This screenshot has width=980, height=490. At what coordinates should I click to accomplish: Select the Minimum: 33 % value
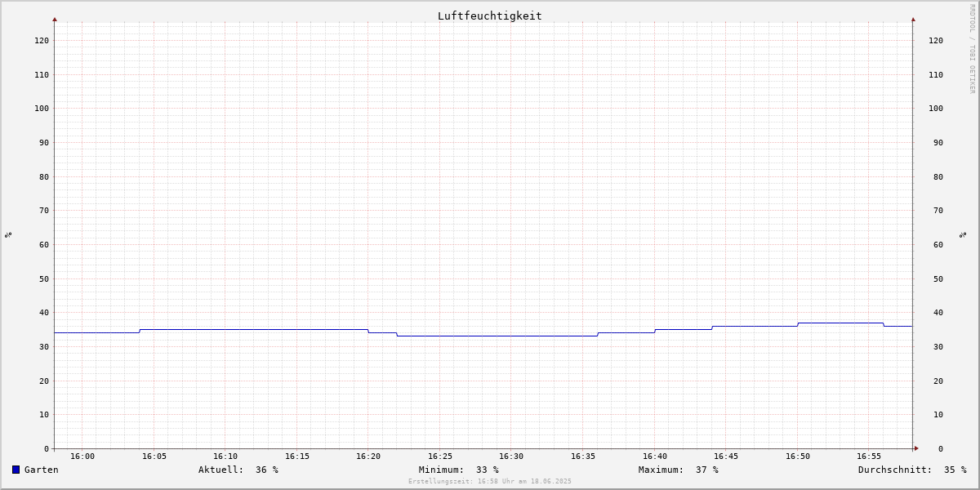coord(459,470)
